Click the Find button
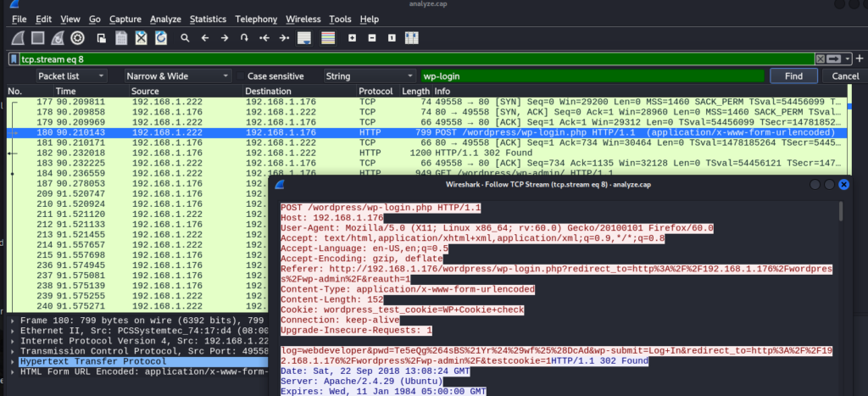Screen dimensions: 868x396 [x=793, y=75]
